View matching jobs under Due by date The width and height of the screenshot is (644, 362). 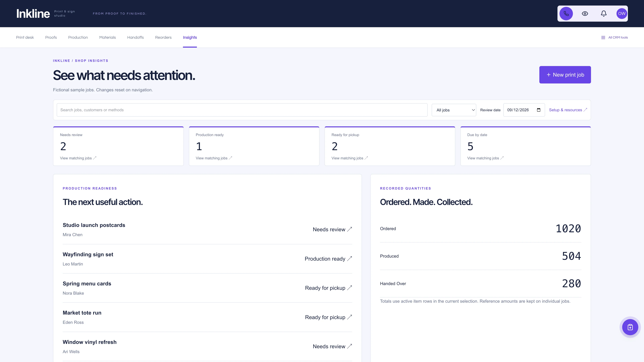(485, 158)
